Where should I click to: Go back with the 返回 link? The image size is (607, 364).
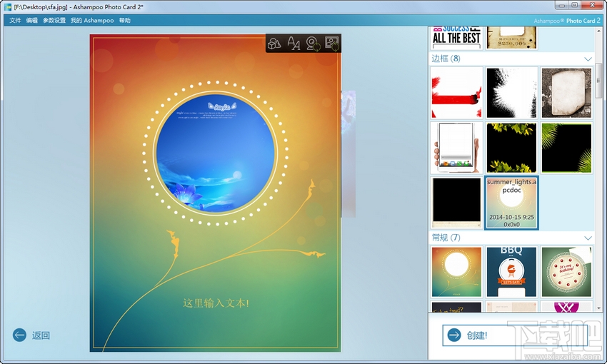point(41,335)
